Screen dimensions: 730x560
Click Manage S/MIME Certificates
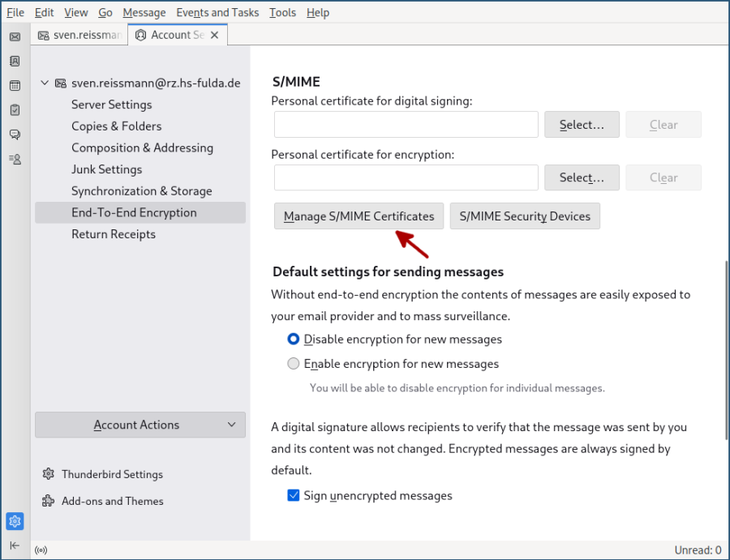(359, 216)
